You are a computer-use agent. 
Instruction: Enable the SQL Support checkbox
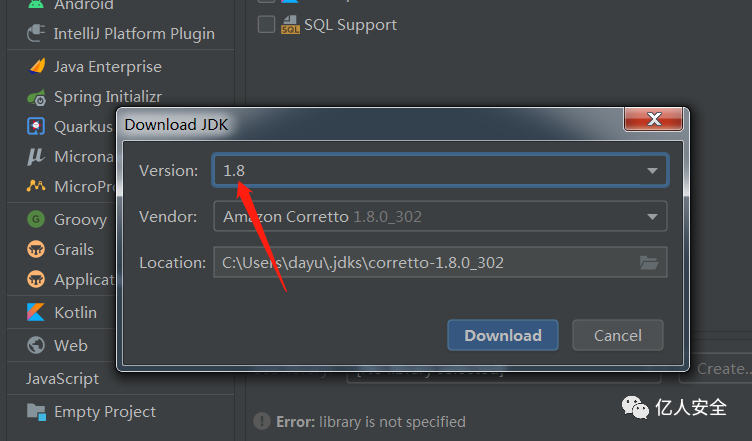266,24
